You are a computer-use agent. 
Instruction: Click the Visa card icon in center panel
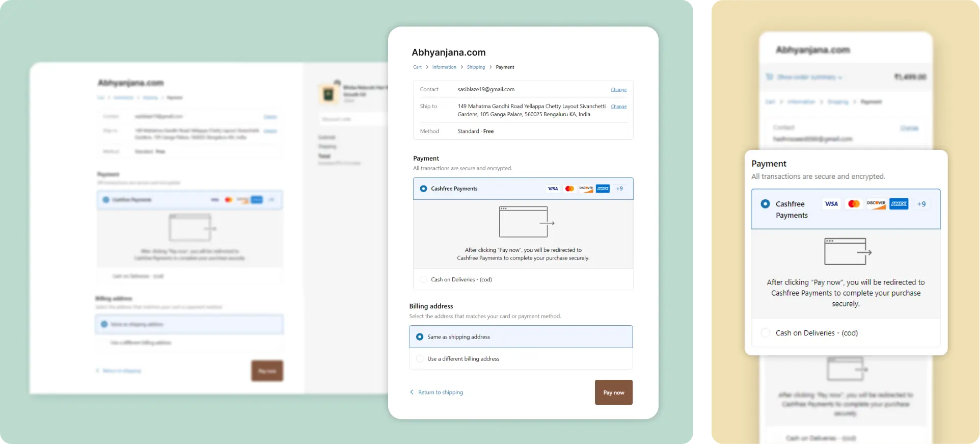tap(553, 189)
